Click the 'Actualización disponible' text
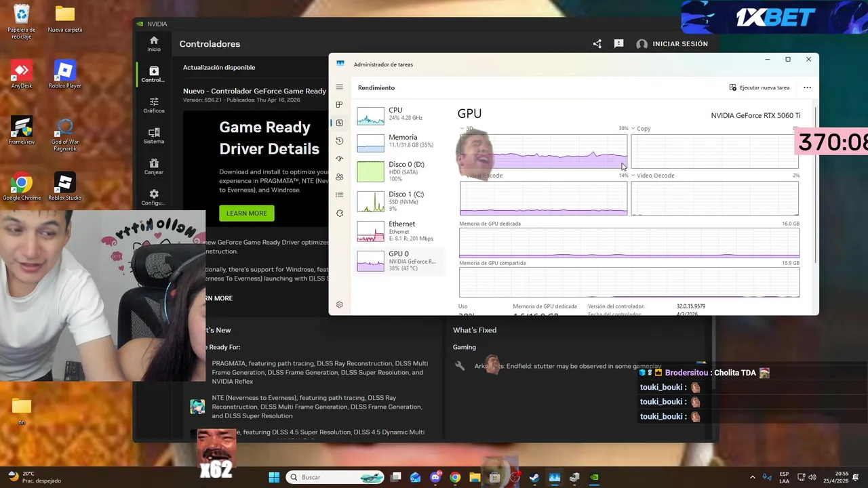Image resolution: width=868 pixels, height=488 pixels. [219, 67]
